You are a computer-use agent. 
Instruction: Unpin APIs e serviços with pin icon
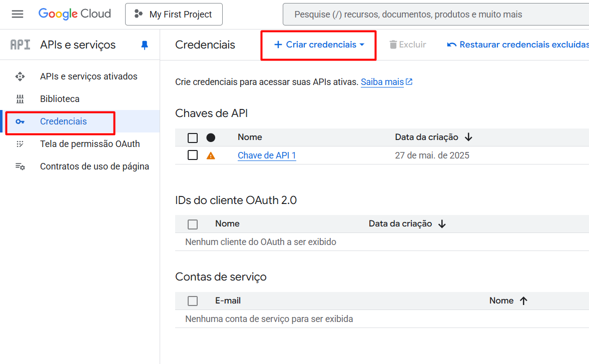tap(144, 45)
